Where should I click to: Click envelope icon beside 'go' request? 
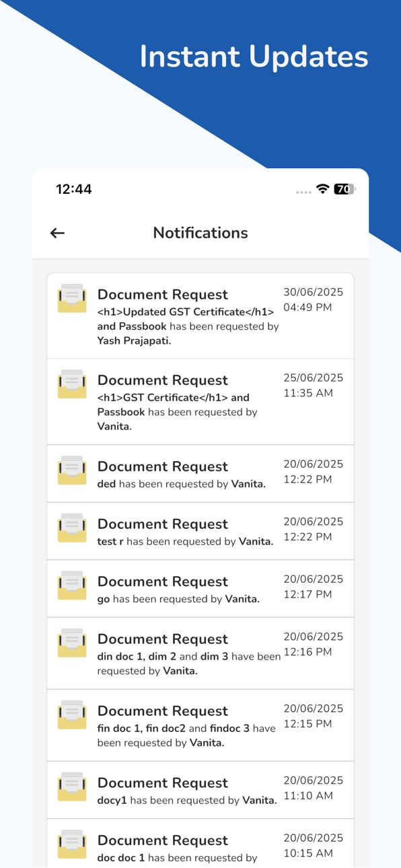pyautogui.click(x=72, y=585)
